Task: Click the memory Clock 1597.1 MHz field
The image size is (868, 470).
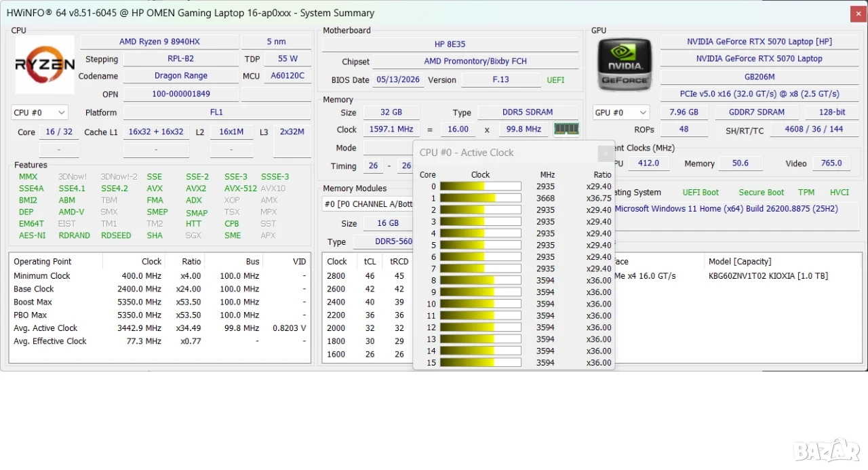Action: (x=391, y=130)
